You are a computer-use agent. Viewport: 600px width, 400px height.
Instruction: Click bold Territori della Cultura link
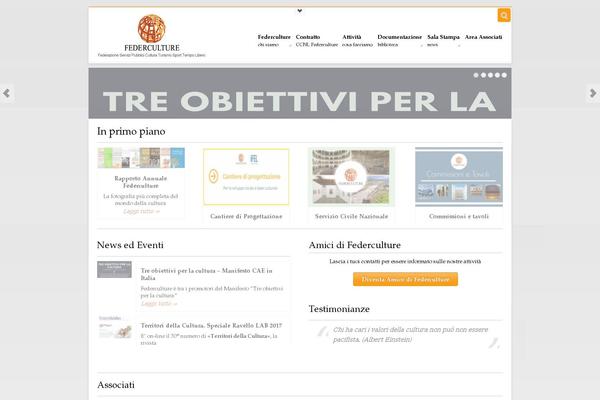(x=240, y=336)
